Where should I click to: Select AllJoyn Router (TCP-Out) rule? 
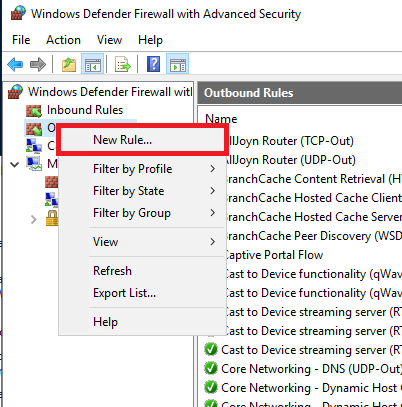290,141
